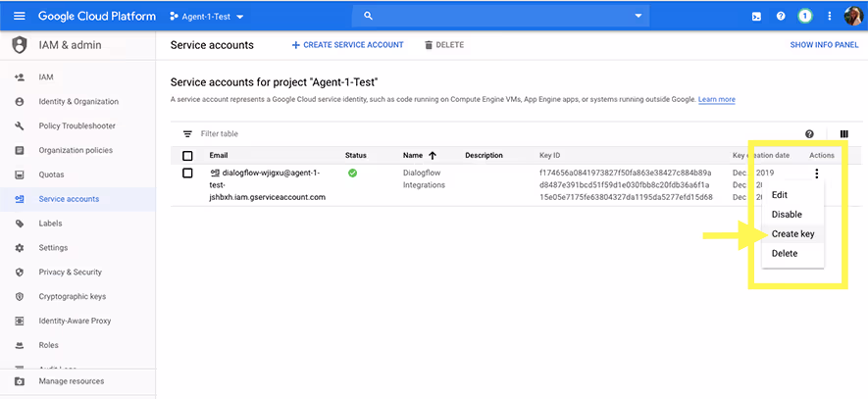Image resolution: width=868 pixels, height=399 pixels.
Task: Click the Manage resources folder icon
Action: 20,381
